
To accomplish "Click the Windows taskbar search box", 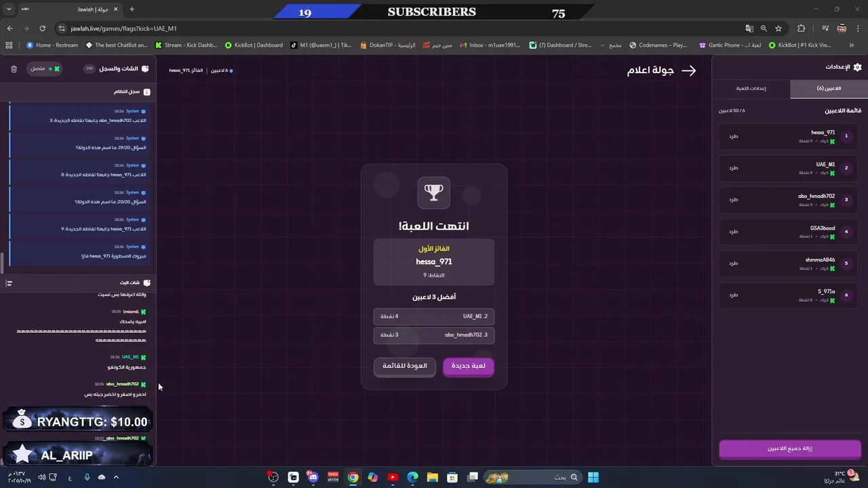I will click(532, 477).
